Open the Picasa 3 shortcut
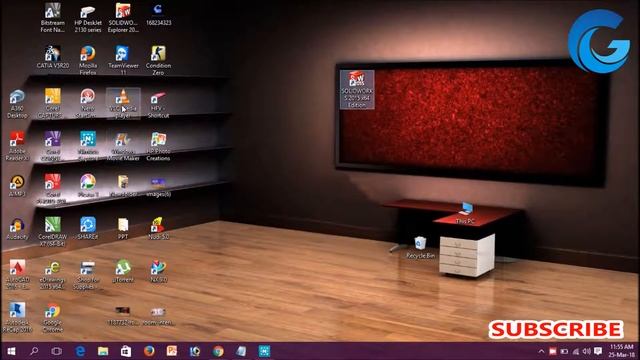 88,186
